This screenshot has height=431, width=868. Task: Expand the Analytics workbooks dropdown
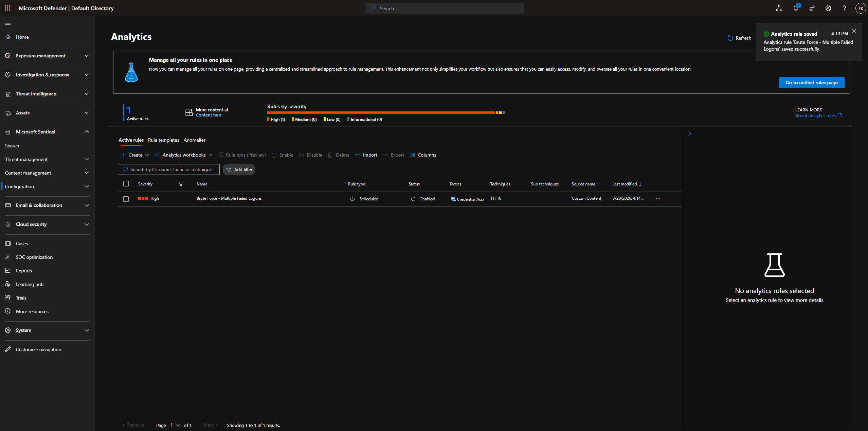(183, 155)
